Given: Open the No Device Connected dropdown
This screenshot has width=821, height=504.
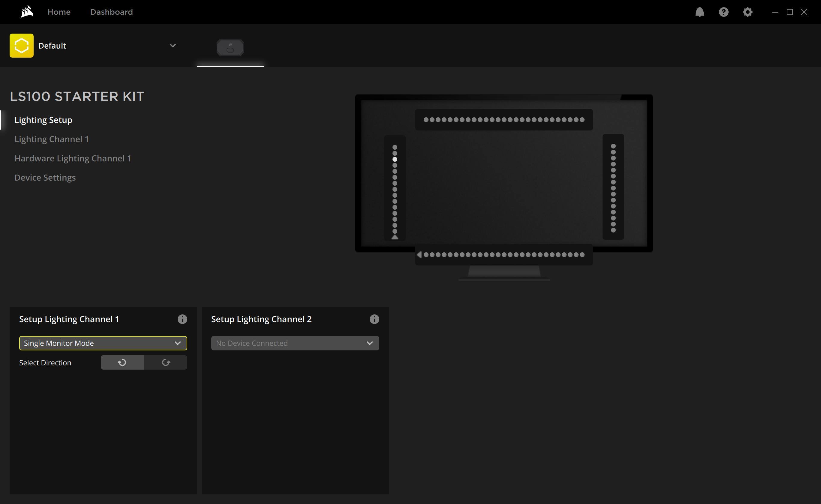Looking at the screenshot, I should [295, 343].
